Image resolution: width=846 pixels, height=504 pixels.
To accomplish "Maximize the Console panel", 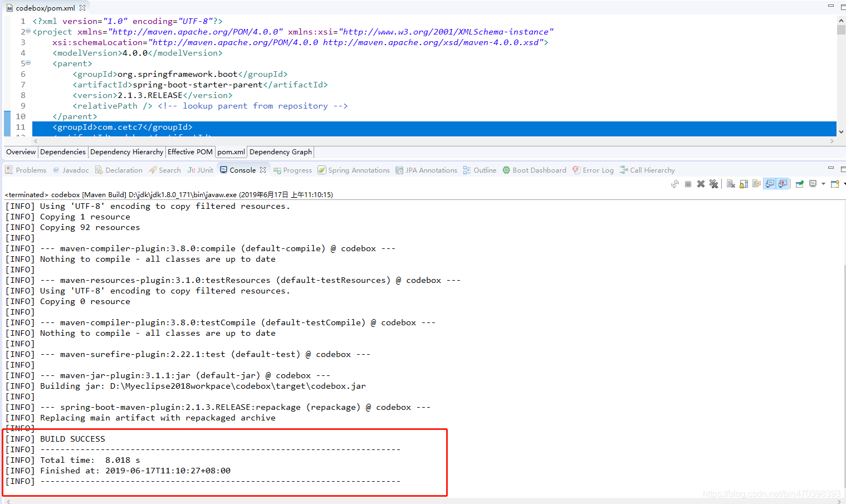I will (843, 169).
